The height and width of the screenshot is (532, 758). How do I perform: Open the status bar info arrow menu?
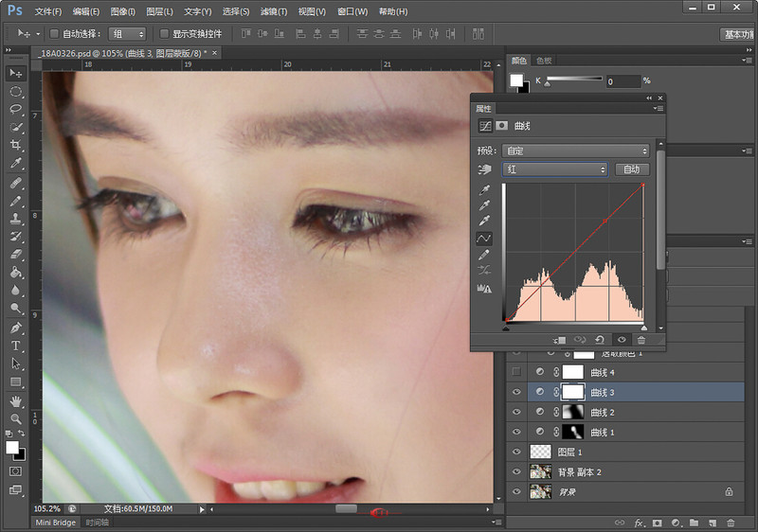pos(202,509)
